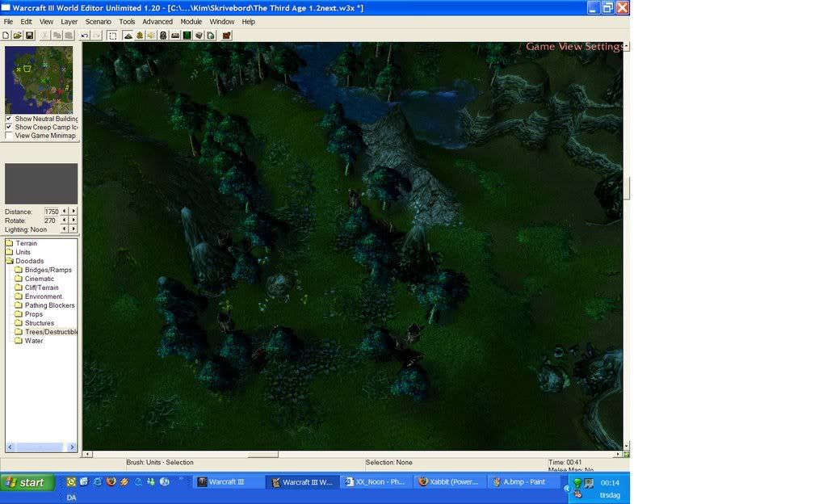Open the Cinematic subfolder

pos(34,279)
